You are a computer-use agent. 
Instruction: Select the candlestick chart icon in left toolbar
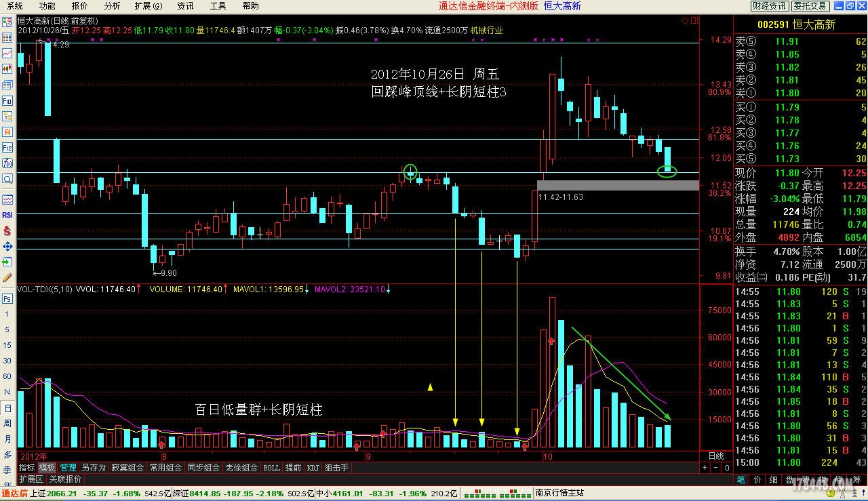point(7,68)
